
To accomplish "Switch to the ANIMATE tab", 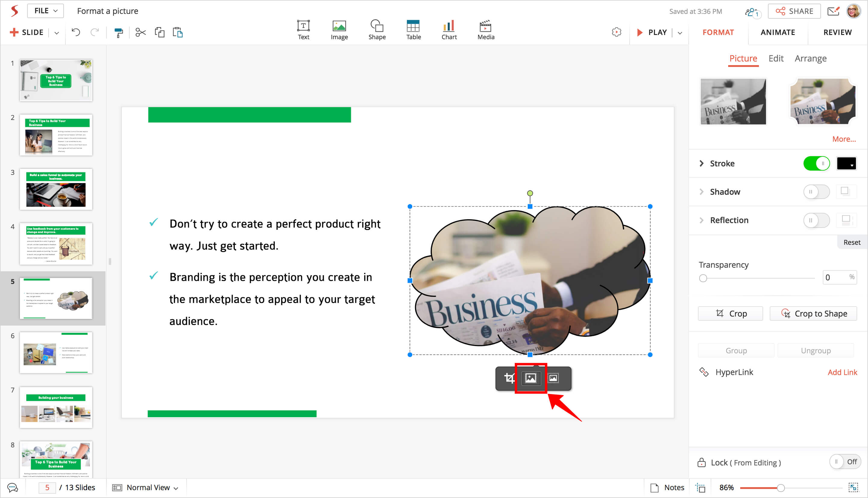I will 777,33.
